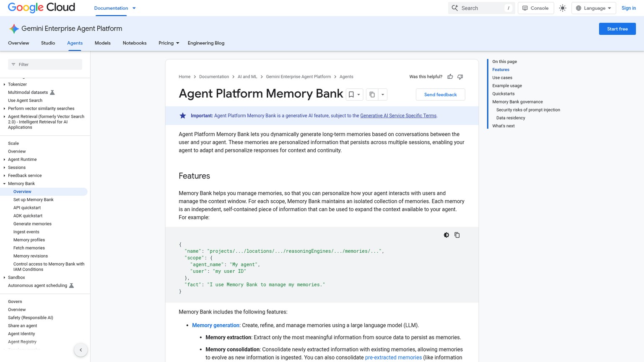Click the Sign in link

628,8
